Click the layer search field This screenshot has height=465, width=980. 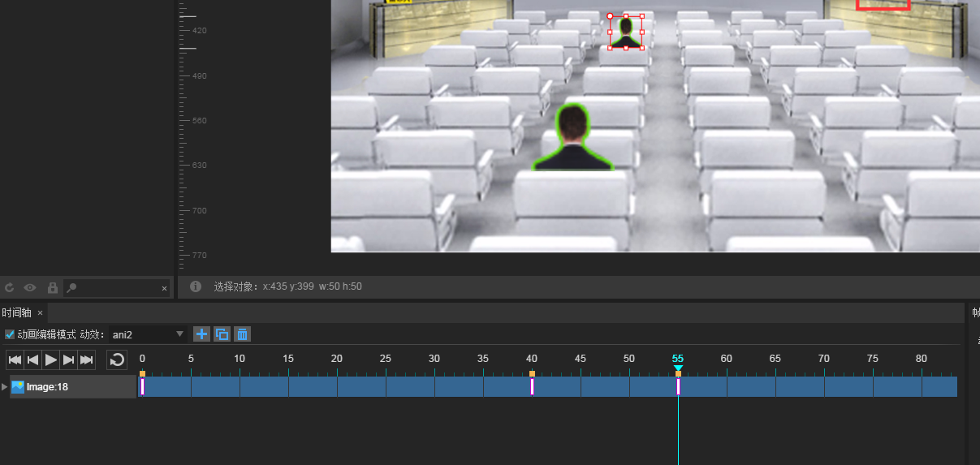pos(117,288)
